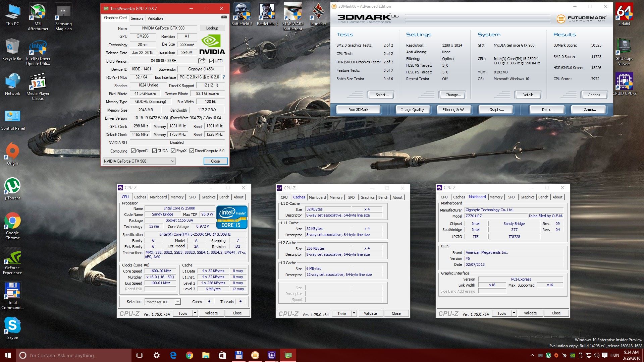Open the Memory tab in CPU-Z Caches window
Screen dimensions: 644x362
coord(336,197)
